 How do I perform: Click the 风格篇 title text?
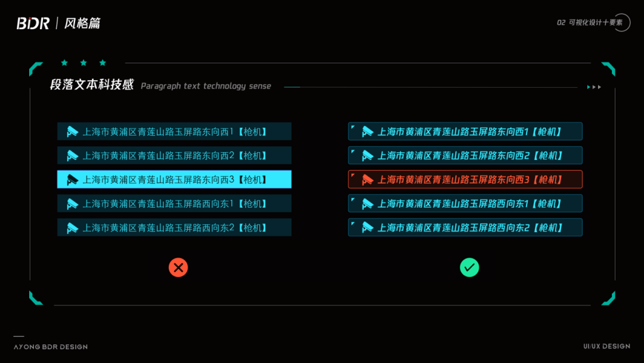tap(82, 23)
